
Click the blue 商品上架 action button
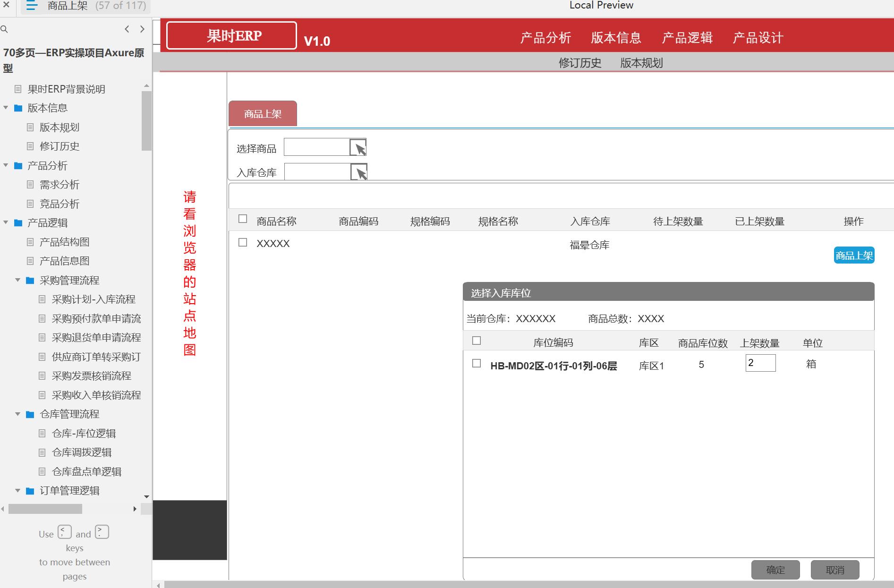[x=854, y=256]
